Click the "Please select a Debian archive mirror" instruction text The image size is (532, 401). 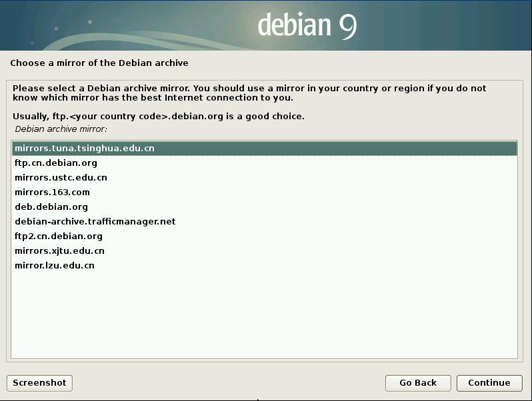tap(249, 93)
